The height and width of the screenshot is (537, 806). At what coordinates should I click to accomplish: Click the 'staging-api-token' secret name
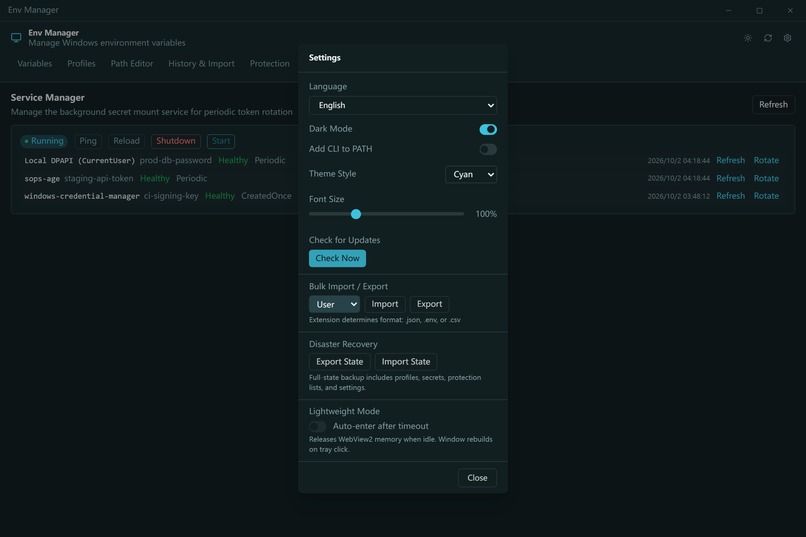pos(99,178)
